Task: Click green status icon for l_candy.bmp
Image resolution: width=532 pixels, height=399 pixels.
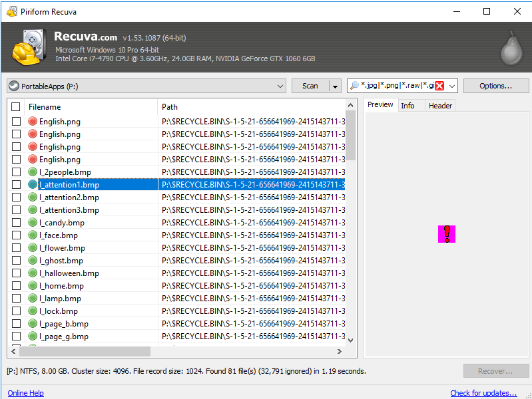Action: pos(33,223)
